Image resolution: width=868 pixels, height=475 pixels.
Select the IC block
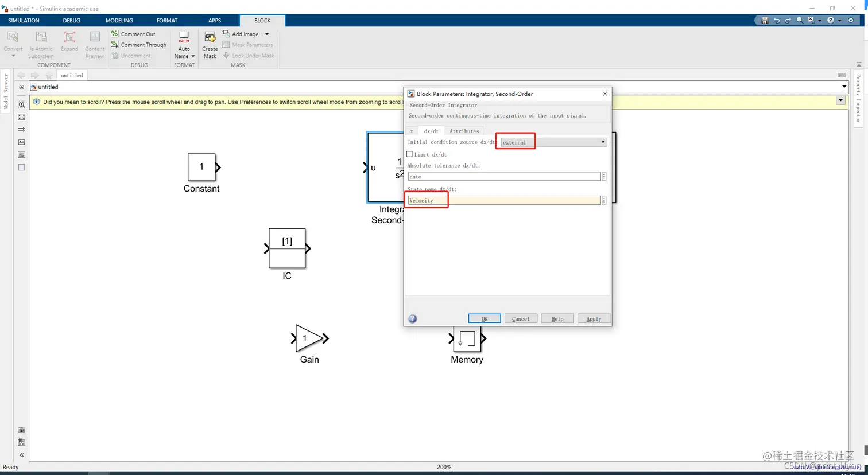287,248
